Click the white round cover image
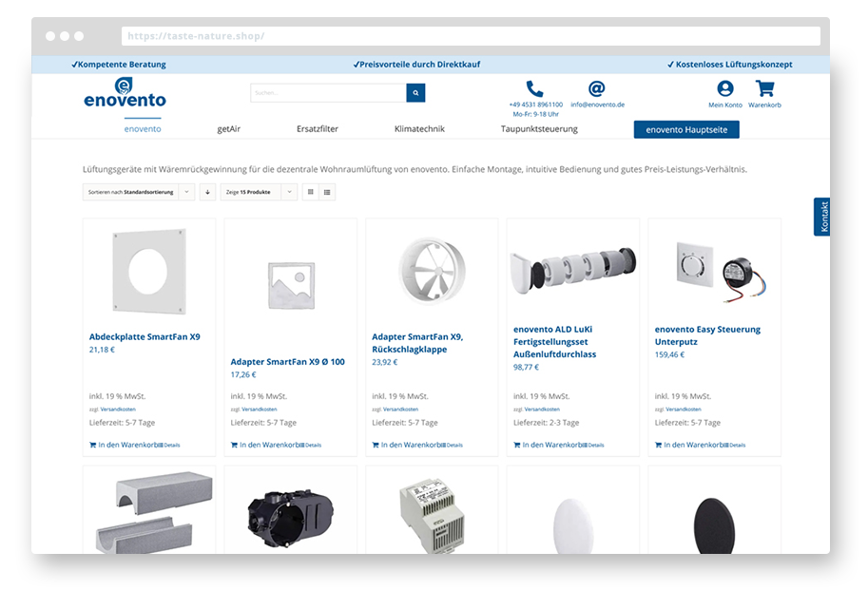 point(573,525)
